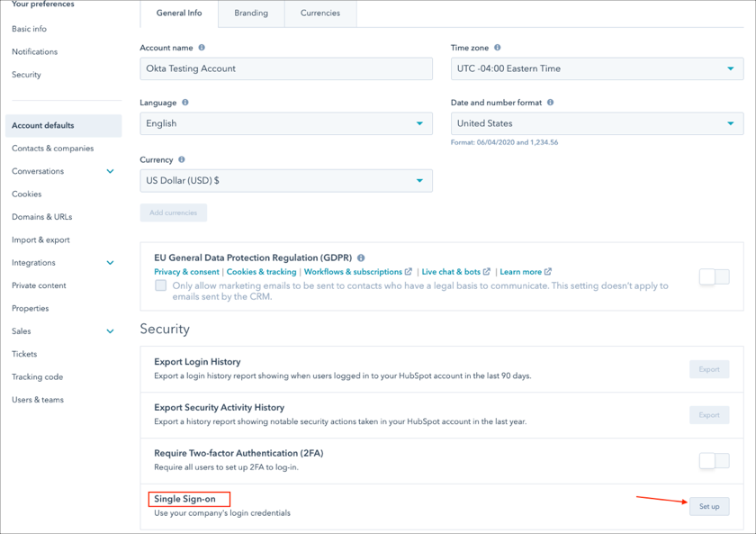Open Users & teams in sidebar
Image resolution: width=756 pixels, height=534 pixels.
(x=38, y=400)
